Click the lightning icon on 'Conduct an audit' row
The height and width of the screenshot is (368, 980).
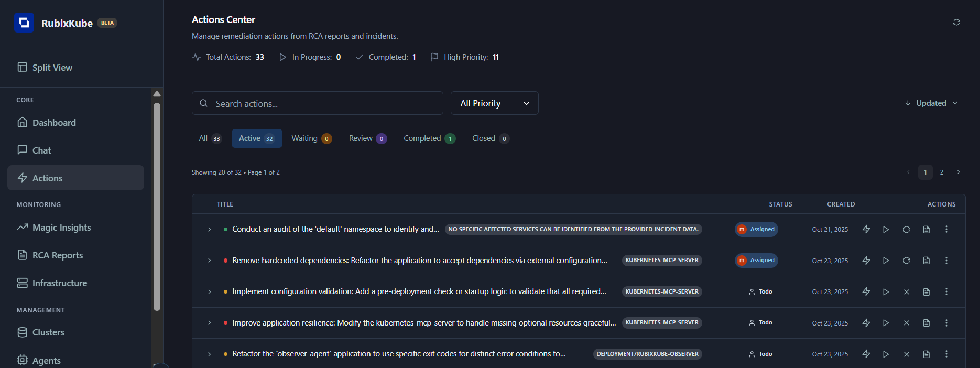(866, 229)
